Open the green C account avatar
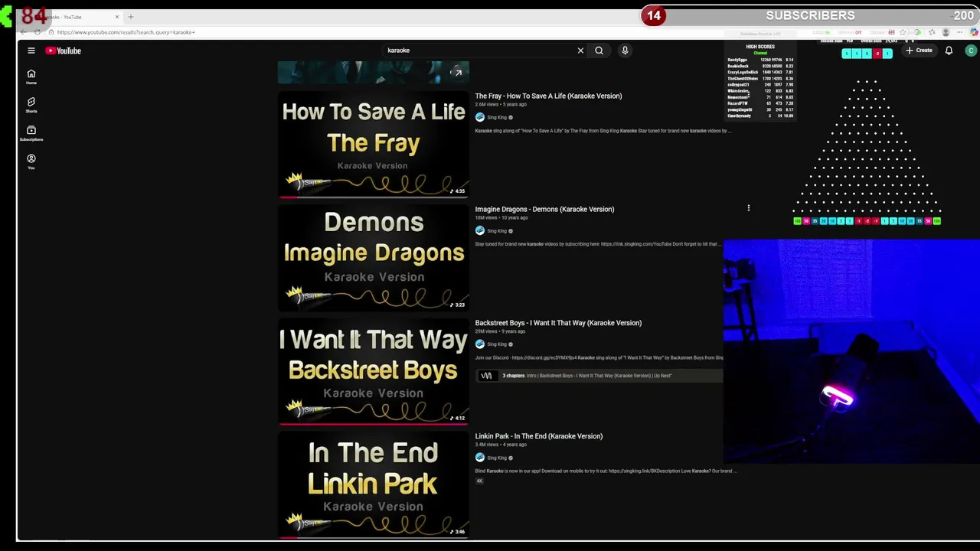 (x=971, y=51)
